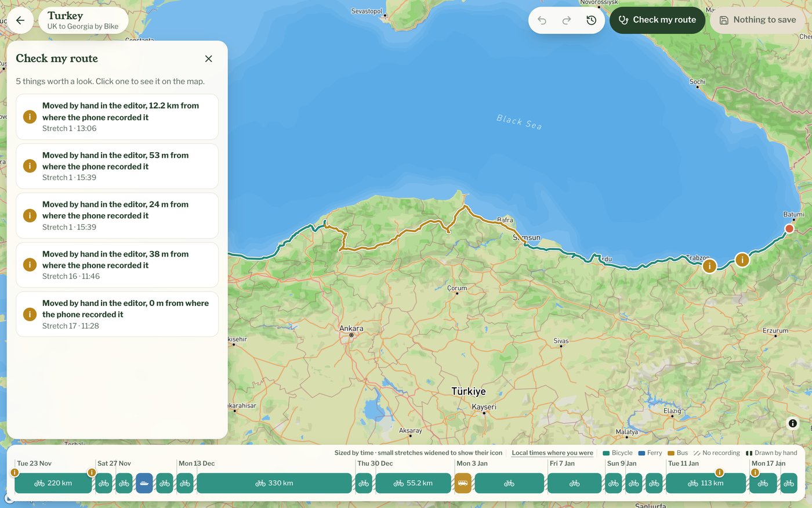Click the Ferry legend entry

click(x=650, y=453)
